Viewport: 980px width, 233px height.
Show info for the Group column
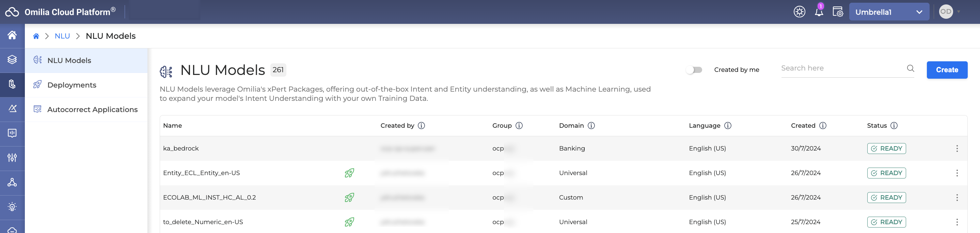tap(519, 126)
